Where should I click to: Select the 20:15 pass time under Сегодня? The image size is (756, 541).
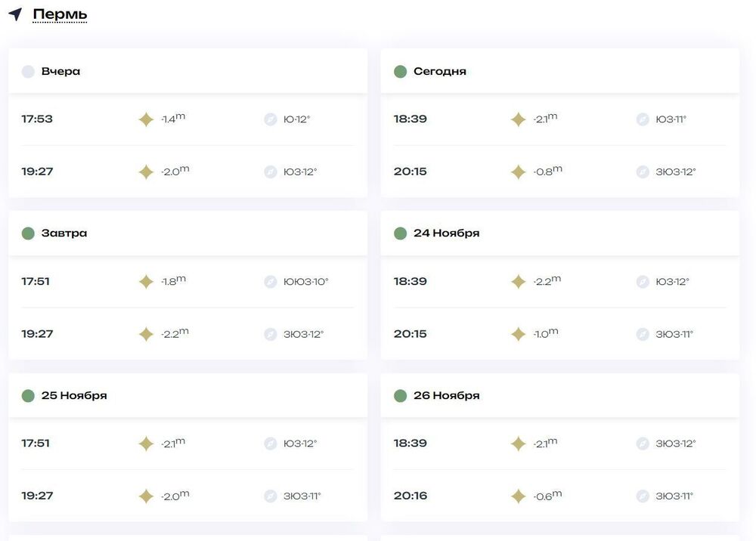tap(411, 172)
